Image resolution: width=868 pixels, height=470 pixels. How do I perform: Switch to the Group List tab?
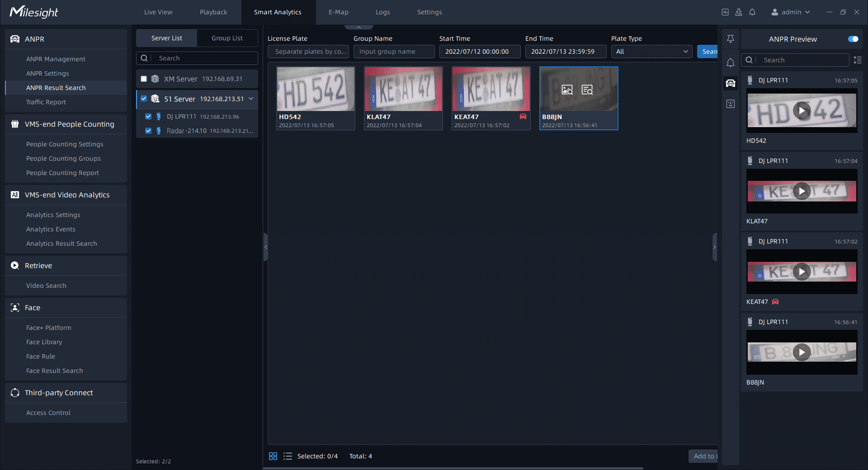coord(227,38)
